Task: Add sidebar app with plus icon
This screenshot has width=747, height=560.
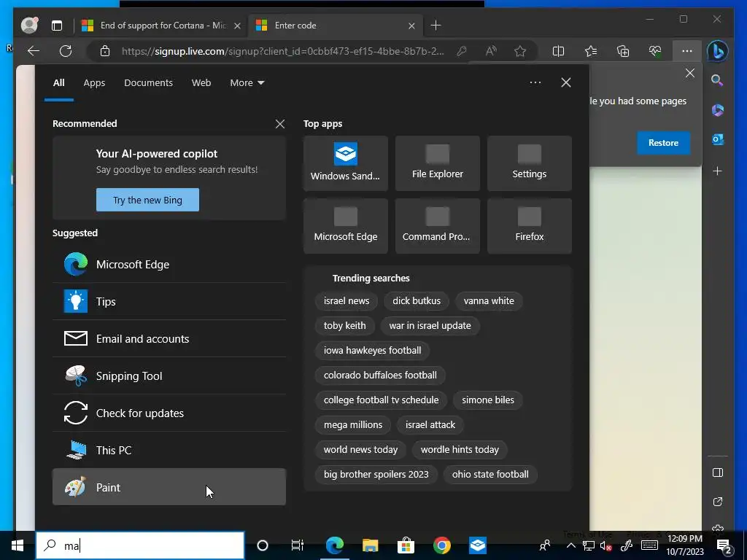Action: point(718,171)
